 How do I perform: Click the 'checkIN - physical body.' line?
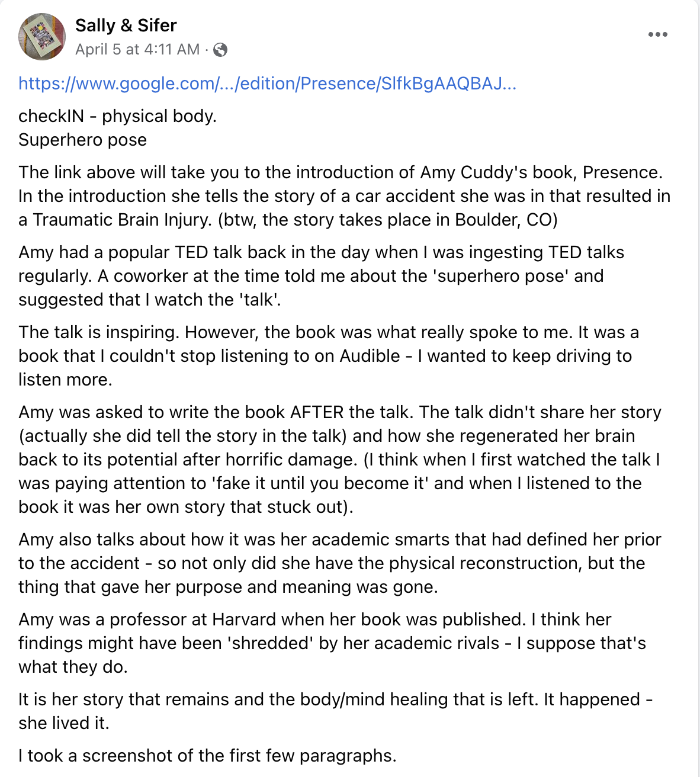[117, 116]
